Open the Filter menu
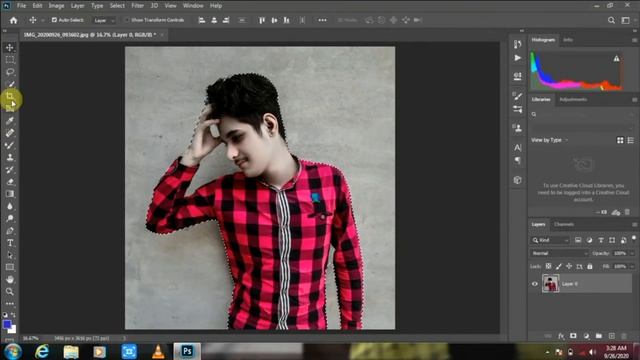Screen dimensions: 640x360 [x=138, y=6]
